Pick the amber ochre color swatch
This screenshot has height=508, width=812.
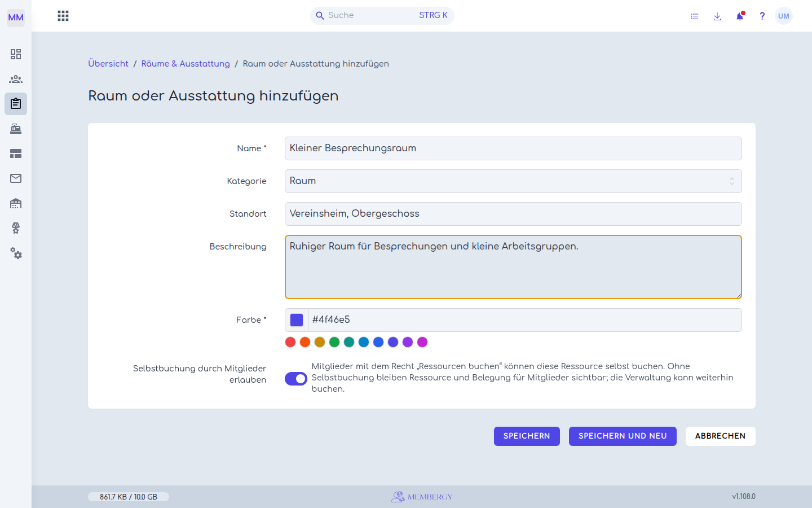tap(320, 342)
